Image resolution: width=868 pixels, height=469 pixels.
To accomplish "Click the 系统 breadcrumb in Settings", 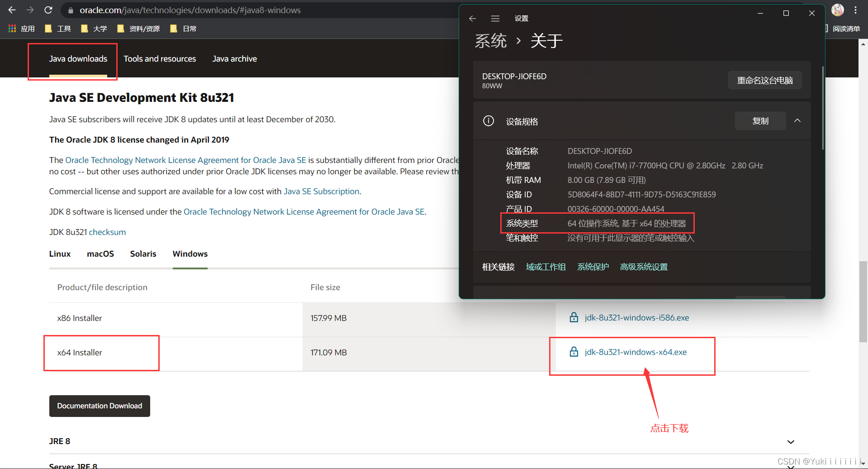I will [x=491, y=41].
